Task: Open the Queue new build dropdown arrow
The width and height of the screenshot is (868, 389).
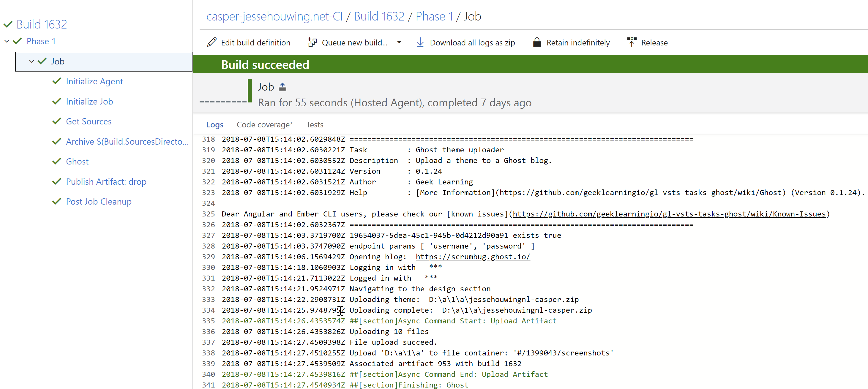Action: pos(399,42)
